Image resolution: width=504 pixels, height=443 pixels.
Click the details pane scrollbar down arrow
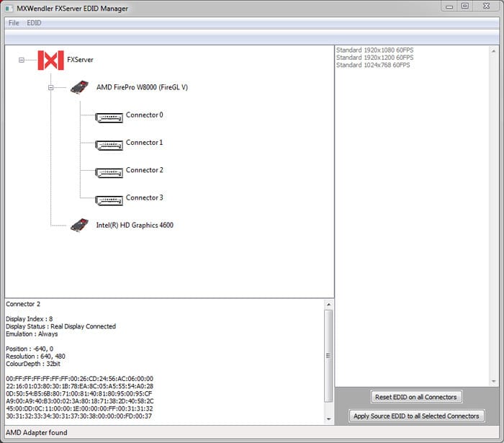pyautogui.click(x=329, y=419)
